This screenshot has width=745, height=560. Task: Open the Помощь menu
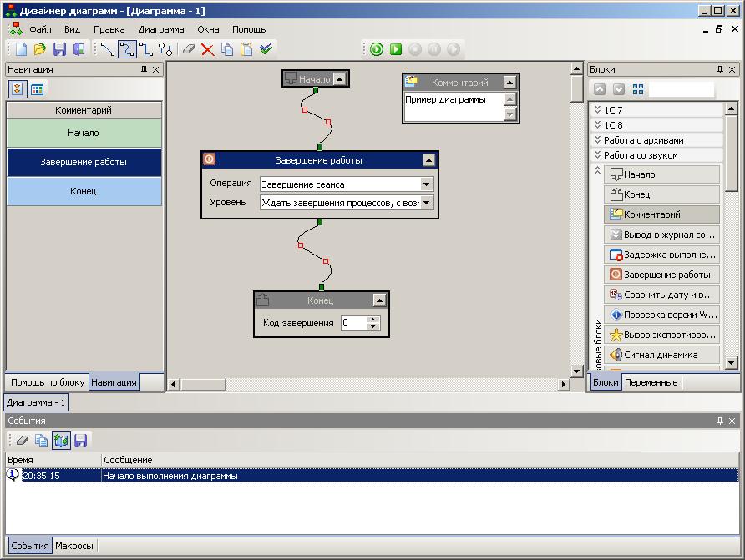pos(249,29)
